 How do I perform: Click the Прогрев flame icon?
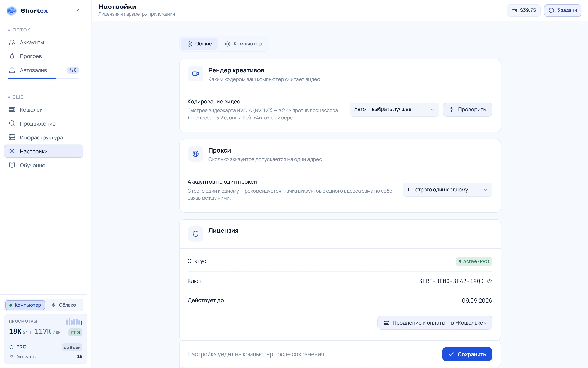pos(12,56)
